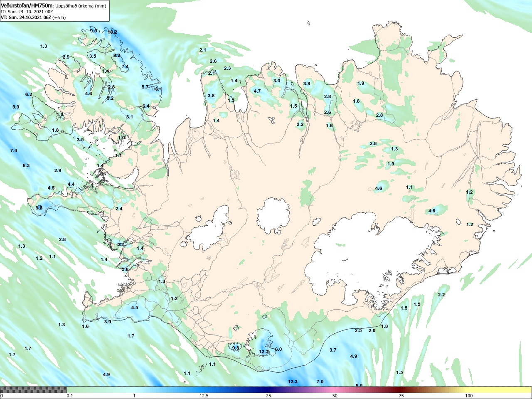The image size is (532, 399).
Task: Pick the 2.5 coastal value
Action: (358, 330)
